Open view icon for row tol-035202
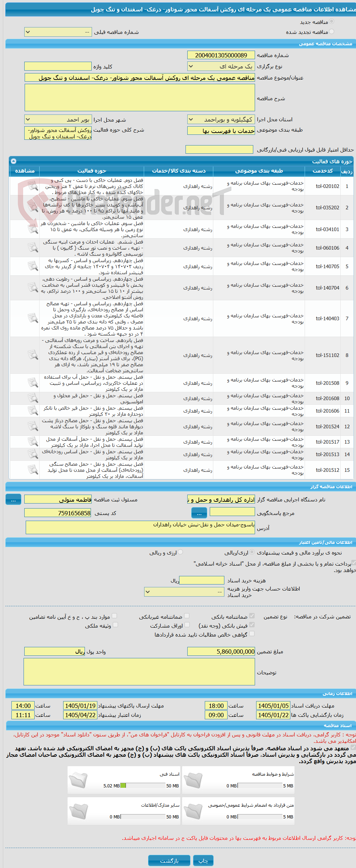356x868 pixels. click(33, 207)
